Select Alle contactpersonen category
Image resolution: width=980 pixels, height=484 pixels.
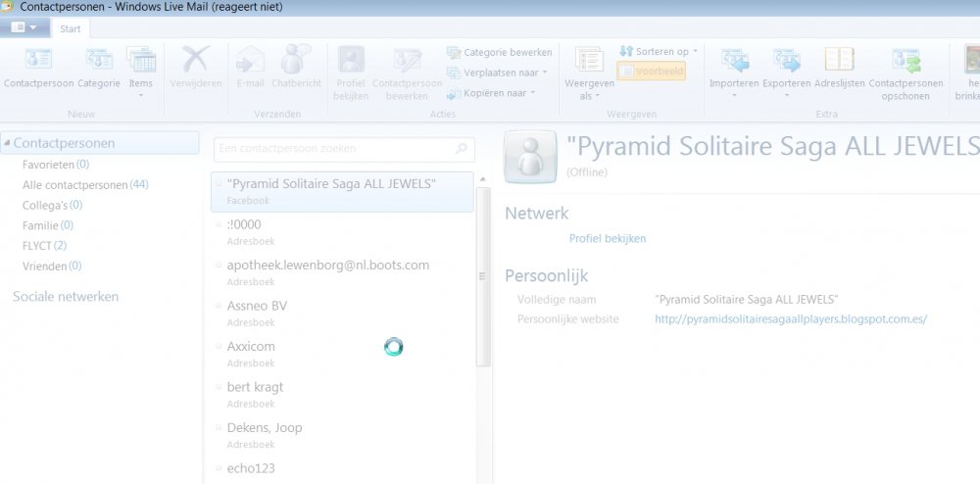pos(85,185)
